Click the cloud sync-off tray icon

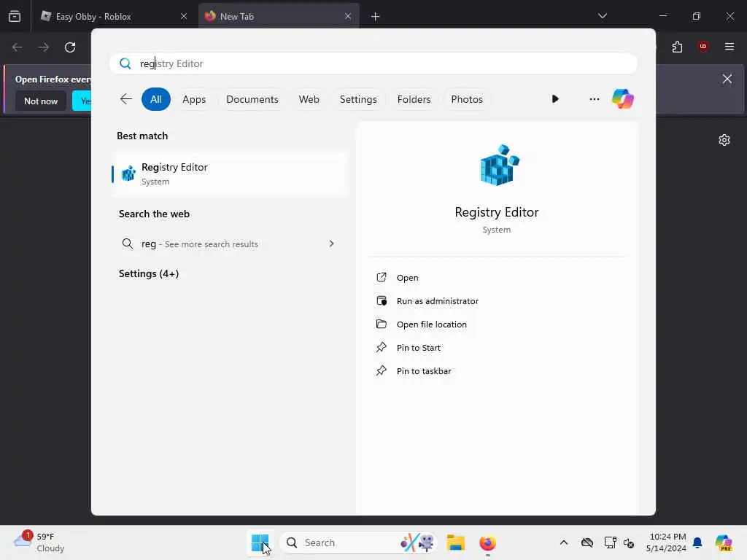coord(587,542)
